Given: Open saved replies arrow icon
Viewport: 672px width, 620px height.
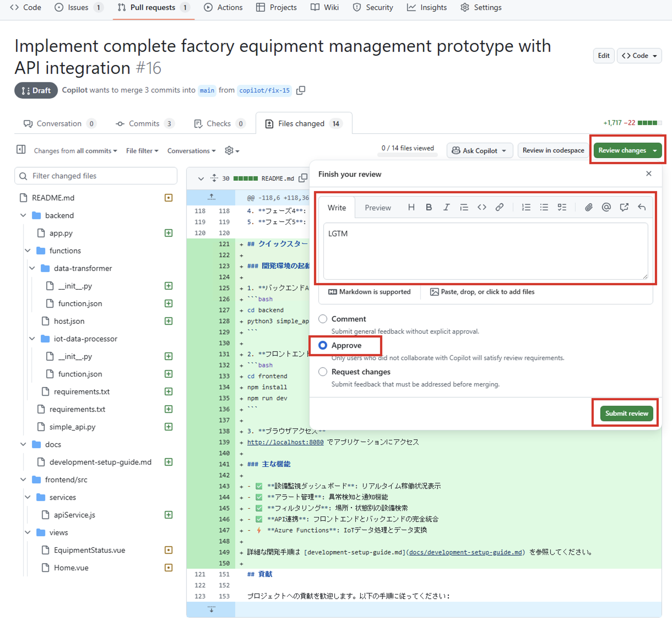Looking at the screenshot, I should coord(641,207).
